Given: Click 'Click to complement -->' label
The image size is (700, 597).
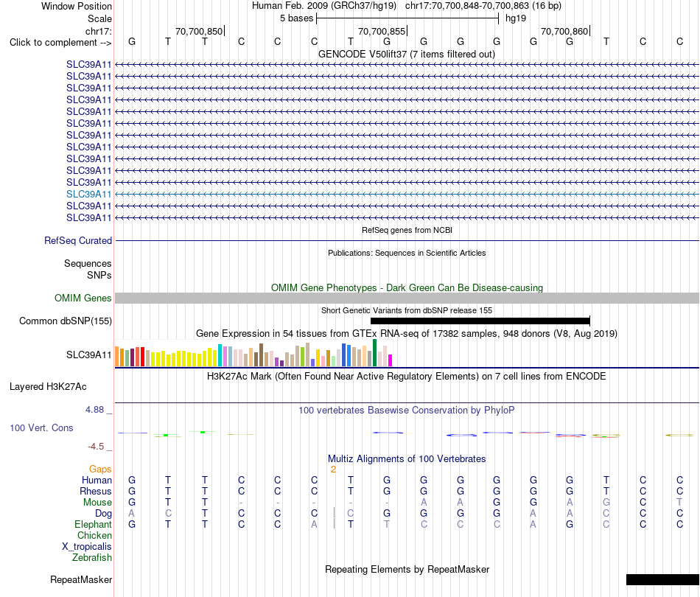Looking at the screenshot, I should [60, 43].
